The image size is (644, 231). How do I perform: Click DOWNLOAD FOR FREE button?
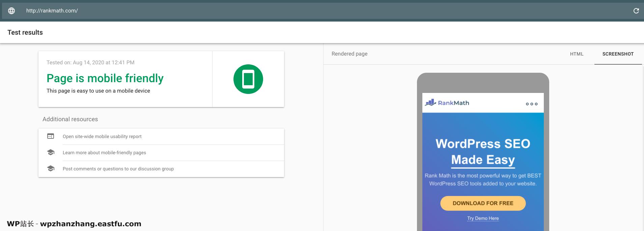coord(483,203)
